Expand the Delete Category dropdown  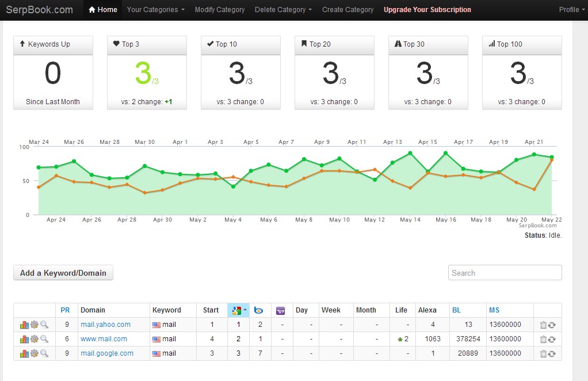[x=283, y=10]
